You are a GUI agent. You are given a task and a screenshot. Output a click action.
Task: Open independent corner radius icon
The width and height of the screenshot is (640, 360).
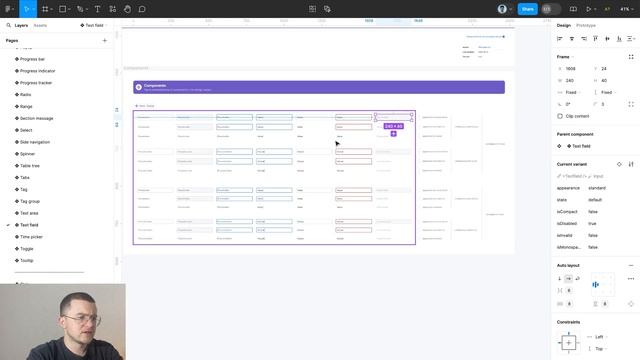631,104
